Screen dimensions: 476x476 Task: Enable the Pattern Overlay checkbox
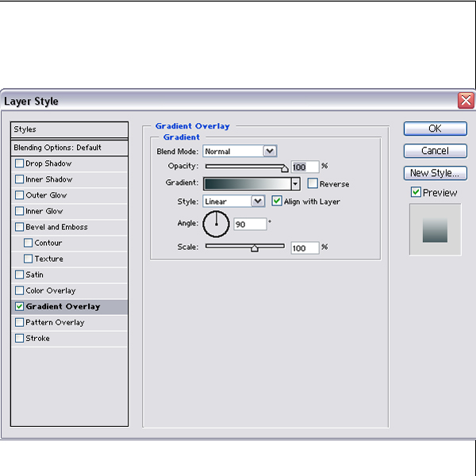click(x=19, y=322)
